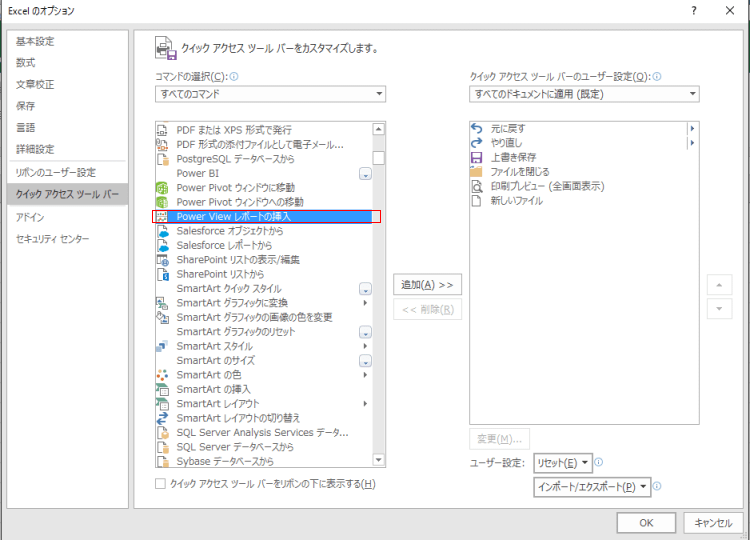
Task: Click the キャンセル button
Action: click(x=713, y=523)
